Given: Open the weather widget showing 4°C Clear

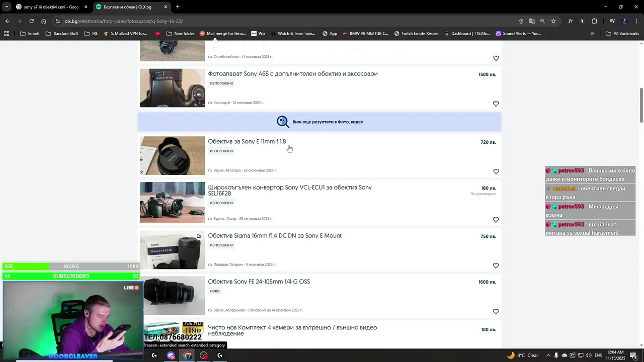Looking at the screenshot, I should pos(523,355).
